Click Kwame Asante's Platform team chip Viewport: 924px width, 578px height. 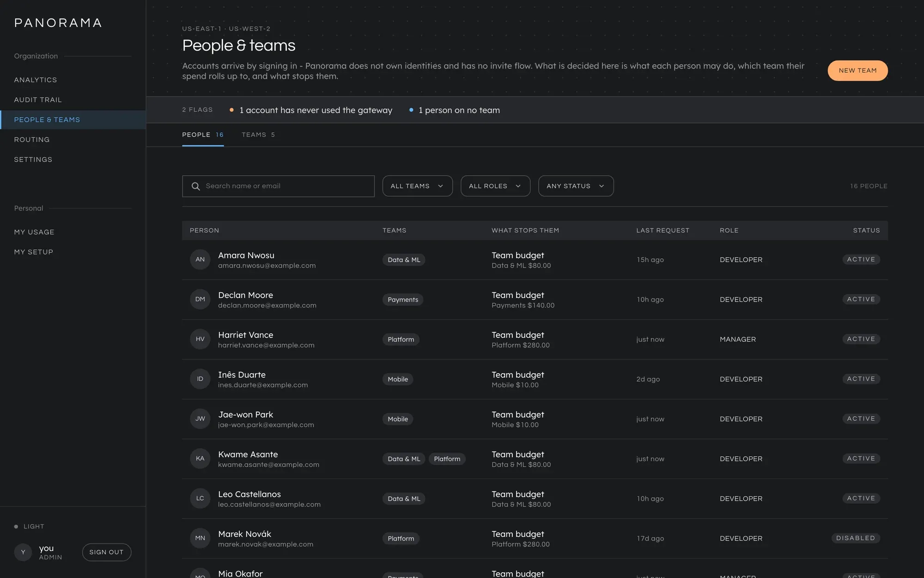pos(447,459)
